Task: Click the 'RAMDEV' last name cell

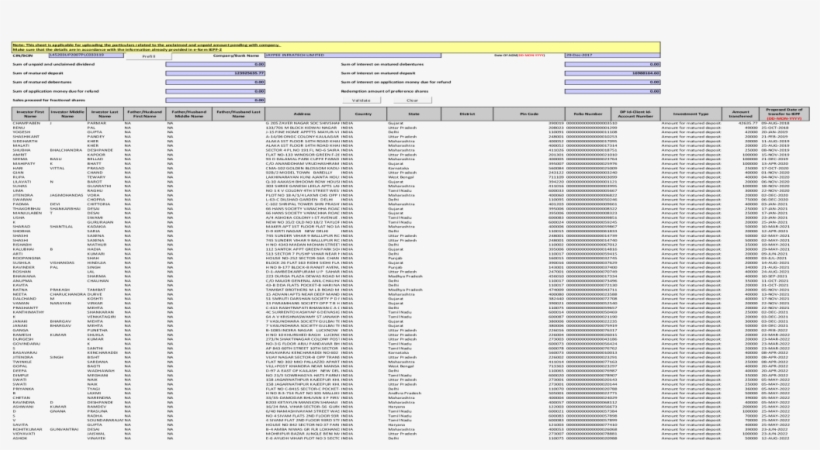Action: [96, 407]
